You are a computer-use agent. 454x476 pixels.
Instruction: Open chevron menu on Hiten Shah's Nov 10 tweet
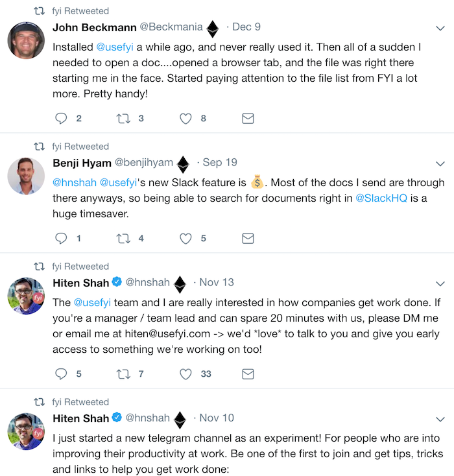click(440, 419)
